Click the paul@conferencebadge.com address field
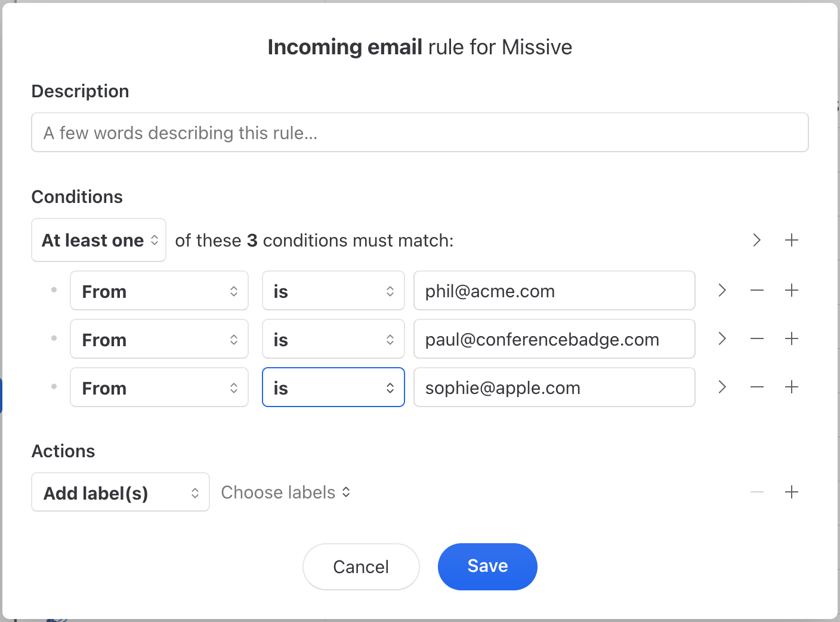 [x=554, y=339]
